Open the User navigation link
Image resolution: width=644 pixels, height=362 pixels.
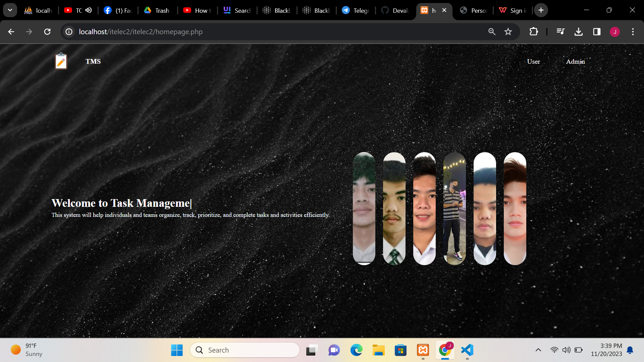[x=533, y=62]
